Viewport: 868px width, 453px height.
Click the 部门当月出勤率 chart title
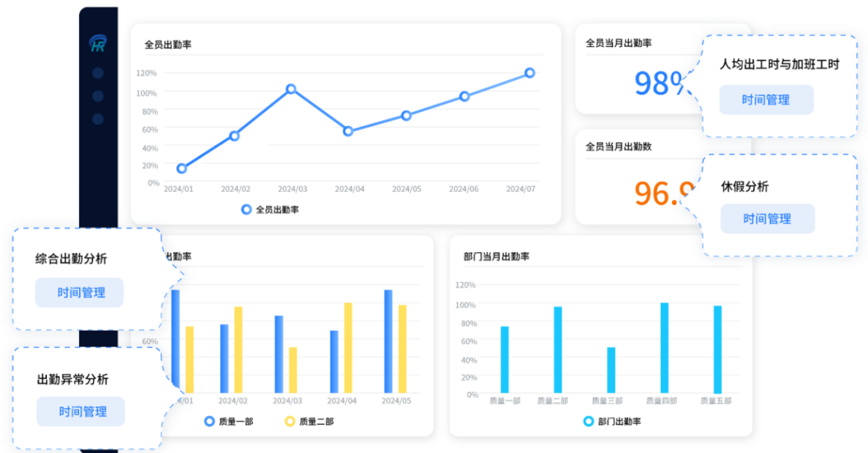pos(496,257)
